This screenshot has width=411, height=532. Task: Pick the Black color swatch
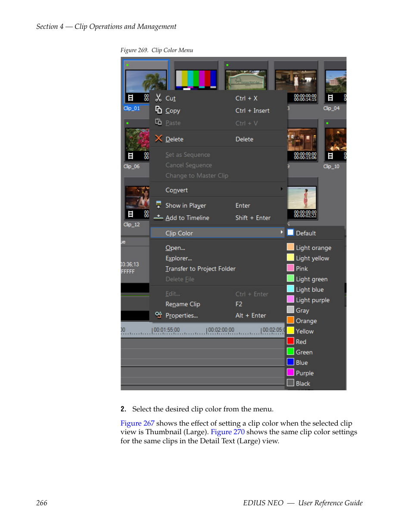290,383
